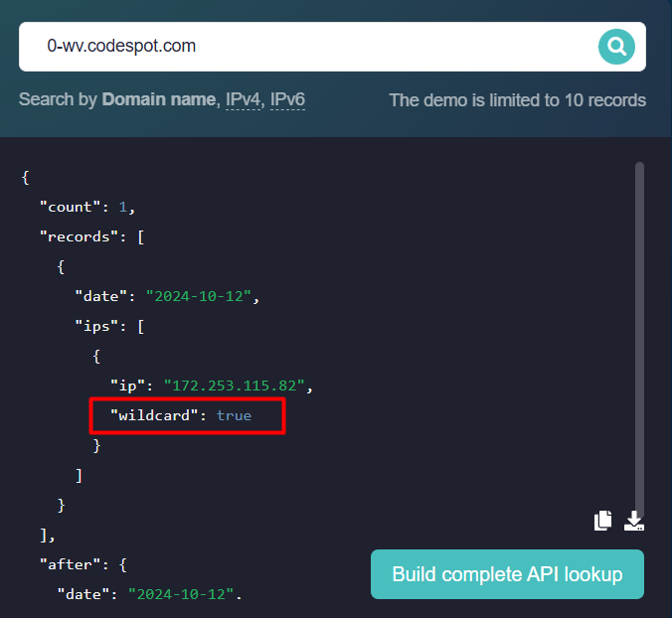Viewport: 672px width, 618px height.
Task: Copy the JSON result to clipboard
Action: pyautogui.click(x=603, y=521)
